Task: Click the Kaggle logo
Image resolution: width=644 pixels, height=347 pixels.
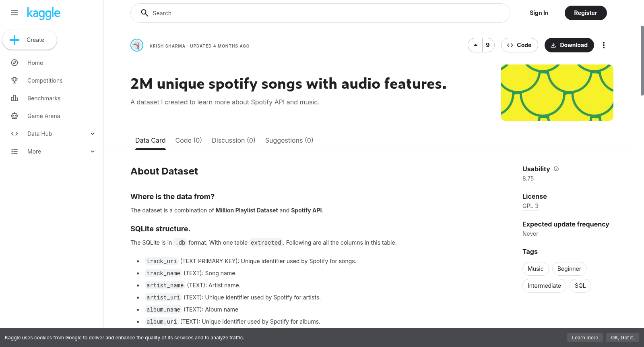Action: point(43,13)
